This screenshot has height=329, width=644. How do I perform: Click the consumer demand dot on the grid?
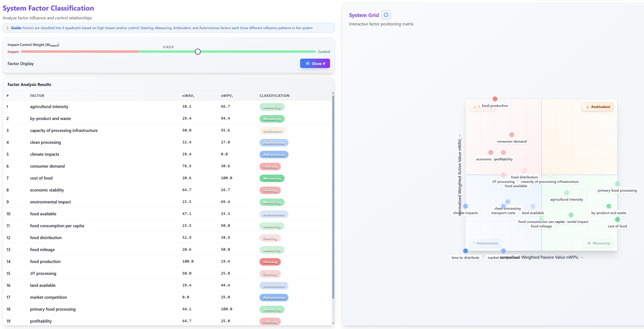pyautogui.click(x=511, y=135)
